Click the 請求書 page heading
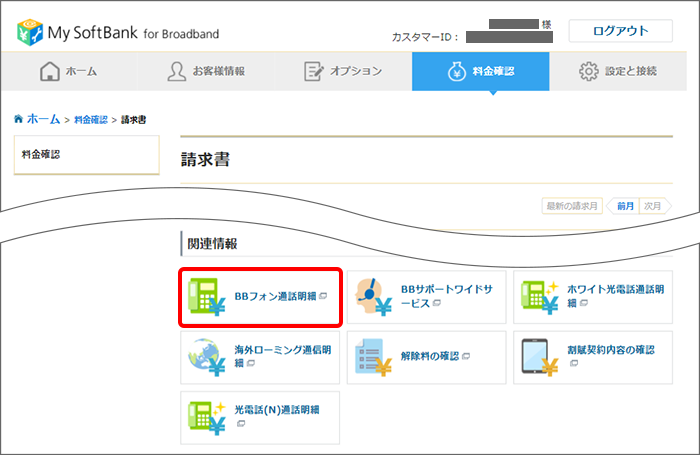This screenshot has width=700, height=455. 205,159
